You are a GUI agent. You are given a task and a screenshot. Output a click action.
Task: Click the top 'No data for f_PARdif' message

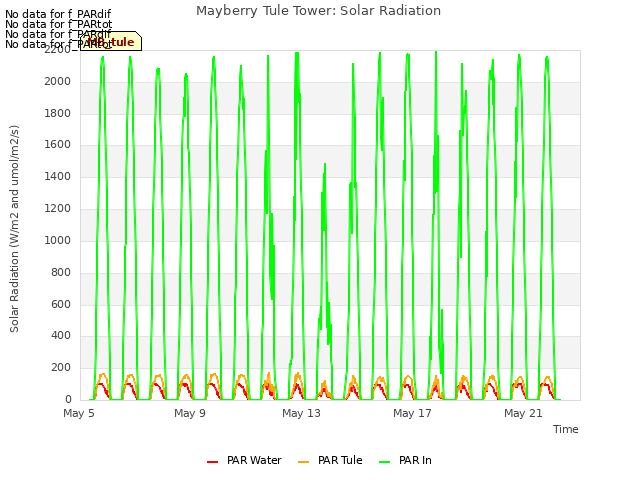pos(58,14)
